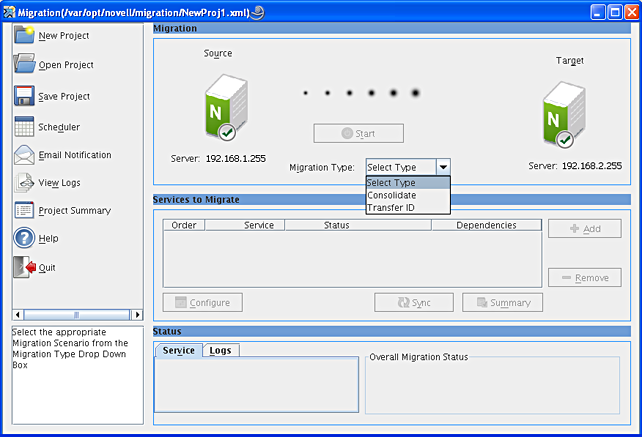642x437 pixels.
Task: Click the Quit door icon
Action: [x=24, y=267]
